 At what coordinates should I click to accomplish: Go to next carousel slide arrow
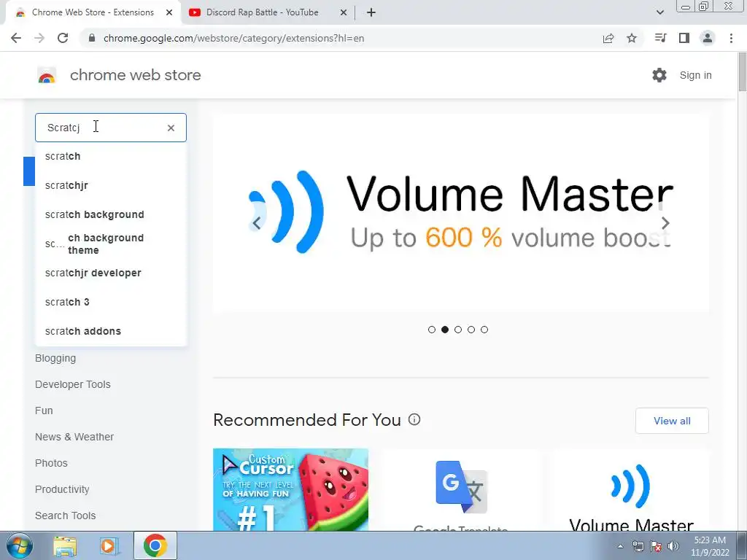click(x=665, y=223)
